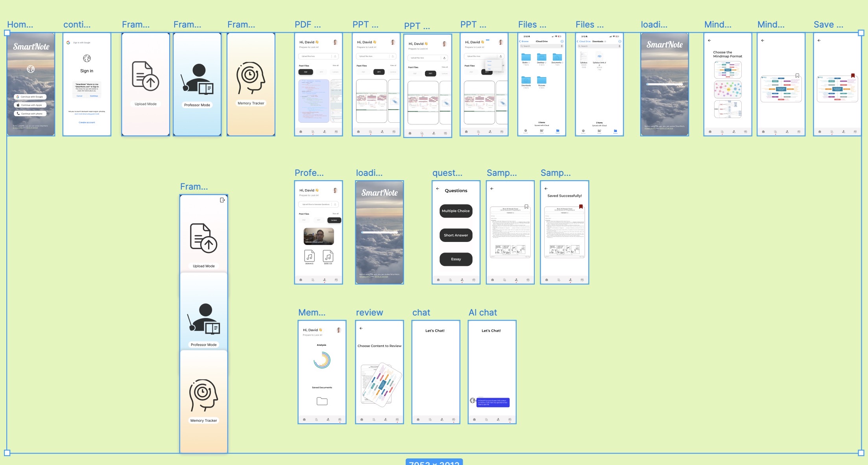Click the logout icon in the tall mode frame
Screen dimensions: 868x465
coord(222,200)
